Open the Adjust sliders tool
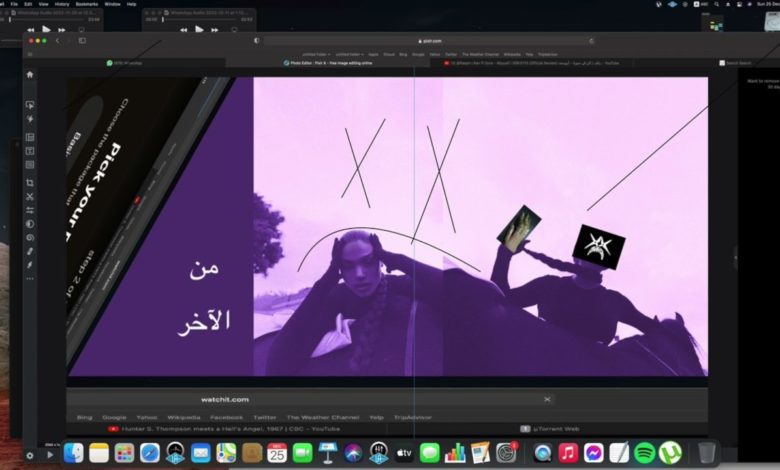The height and width of the screenshot is (470, 780). [x=30, y=210]
